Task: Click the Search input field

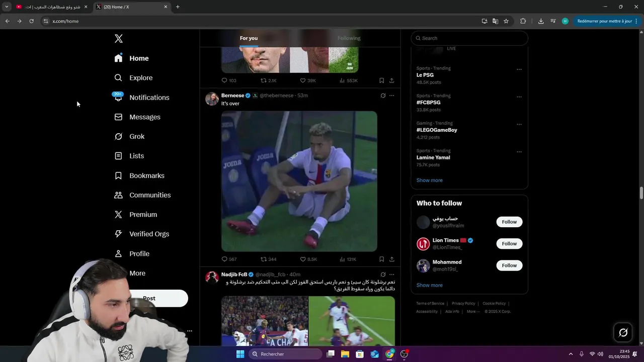Action: pos(469,38)
